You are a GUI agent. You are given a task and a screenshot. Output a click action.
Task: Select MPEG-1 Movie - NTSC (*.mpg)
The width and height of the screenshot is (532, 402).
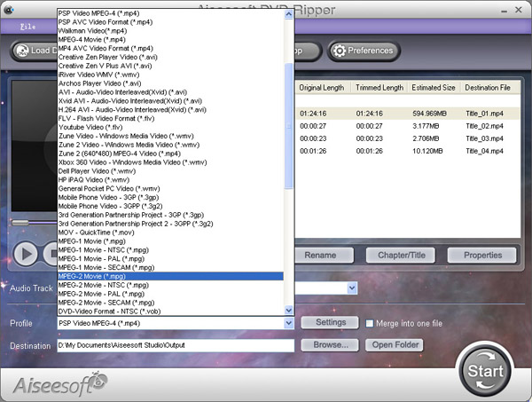click(x=170, y=250)
